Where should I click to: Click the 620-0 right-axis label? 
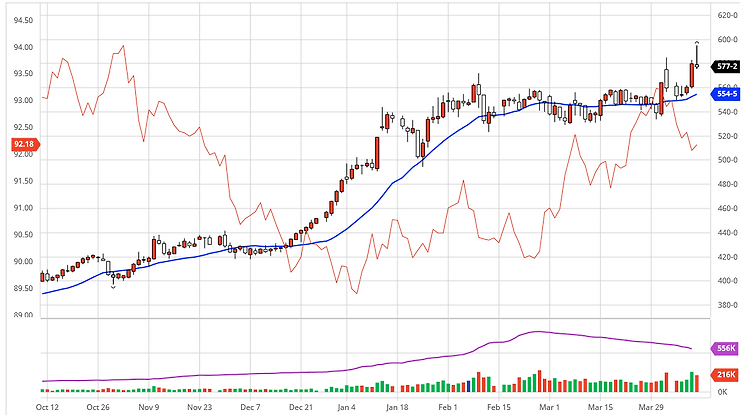pyautogui.click(x=728, y=15)
